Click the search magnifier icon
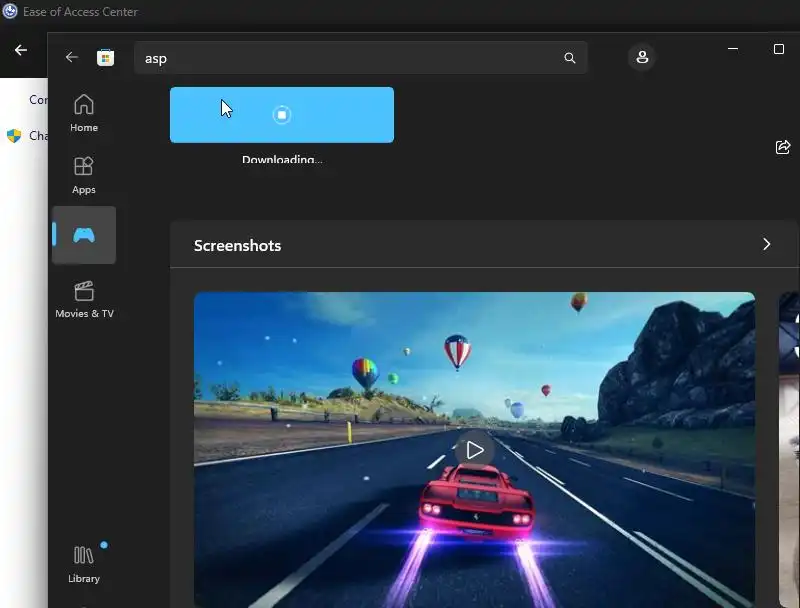This screenshot has width=800, height=608. 570,58
